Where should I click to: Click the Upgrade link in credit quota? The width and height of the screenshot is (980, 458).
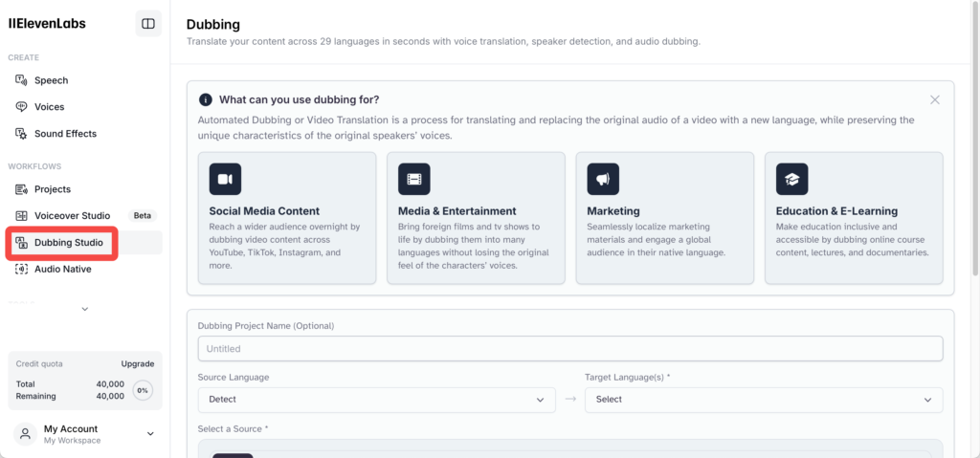point(138,363)
